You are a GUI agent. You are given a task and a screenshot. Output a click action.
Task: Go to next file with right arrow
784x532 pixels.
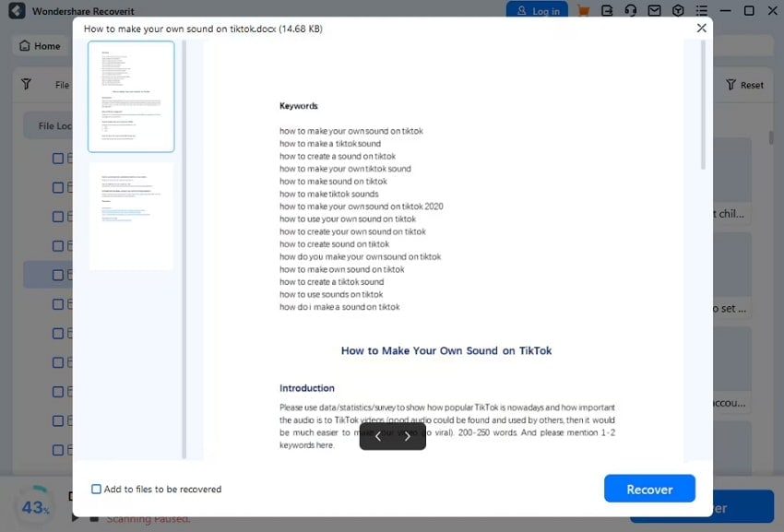click(408, 436)
